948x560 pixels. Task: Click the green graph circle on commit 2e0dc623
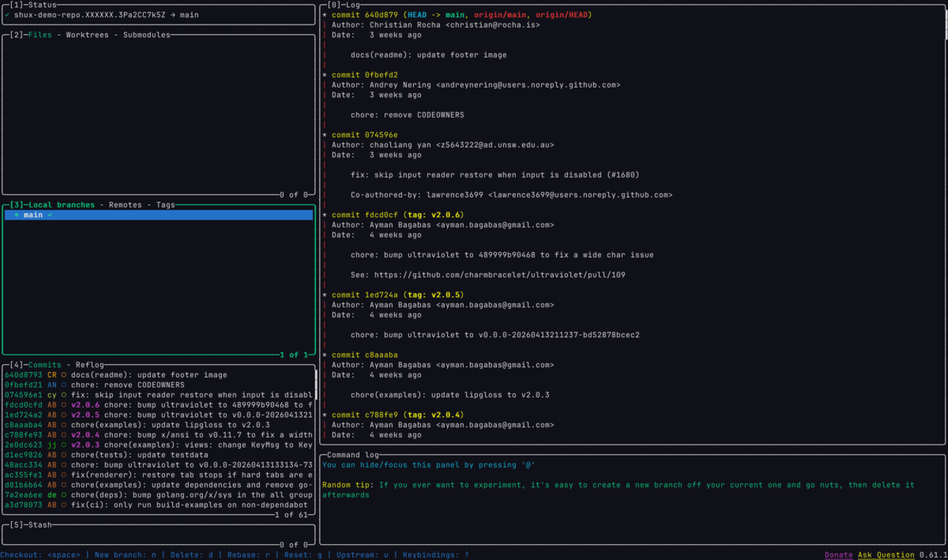point(64,445)
